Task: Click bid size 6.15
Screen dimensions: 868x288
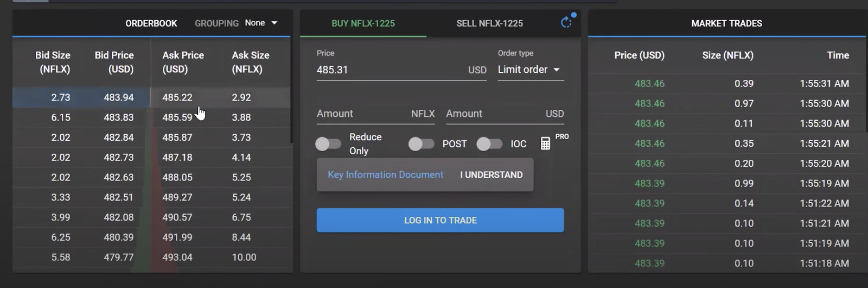Action: (x=61, y=117)
